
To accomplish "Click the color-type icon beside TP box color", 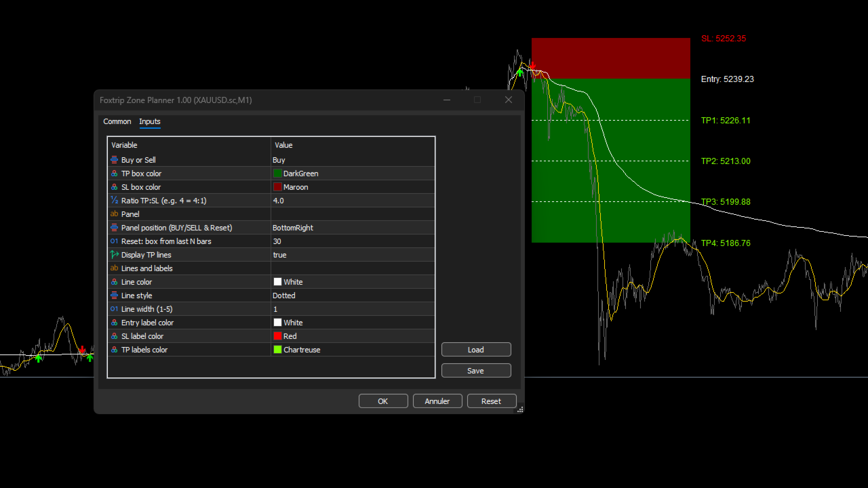I will (x=114, y=174).
